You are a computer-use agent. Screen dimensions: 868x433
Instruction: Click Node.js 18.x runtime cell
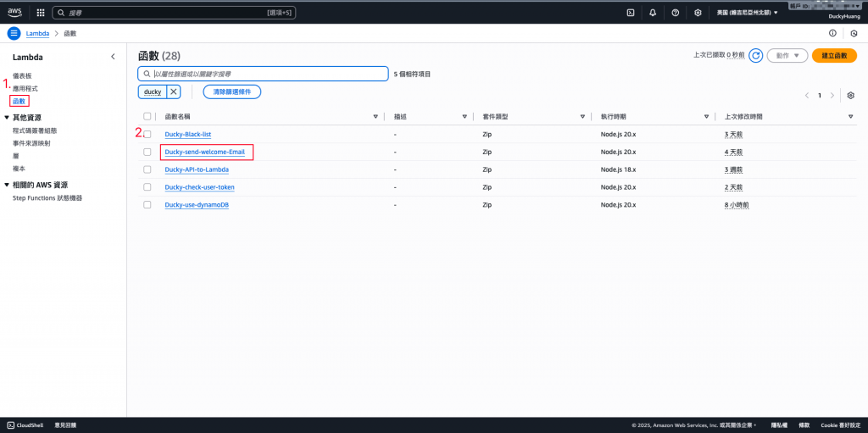point(618,169)
